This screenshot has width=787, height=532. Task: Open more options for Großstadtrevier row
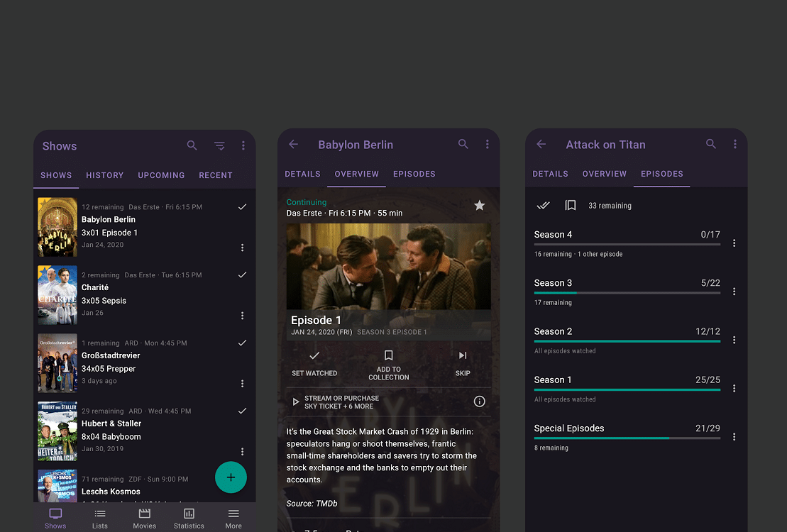tap(243, 384)
